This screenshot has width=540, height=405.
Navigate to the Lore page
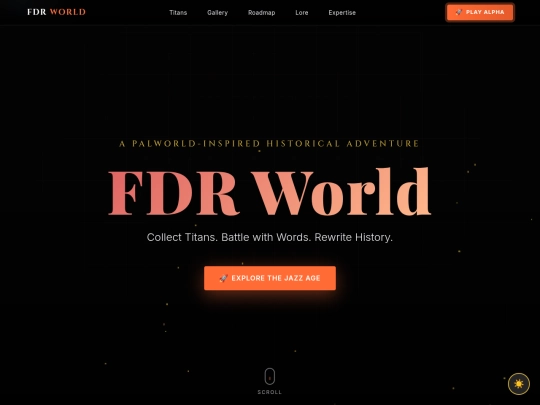tap(302, 13)
